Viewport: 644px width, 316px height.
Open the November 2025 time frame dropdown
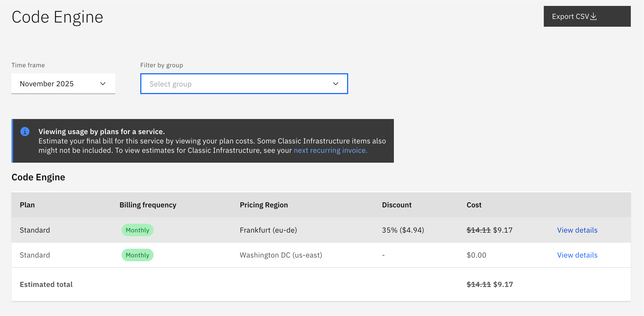point(63,84)
